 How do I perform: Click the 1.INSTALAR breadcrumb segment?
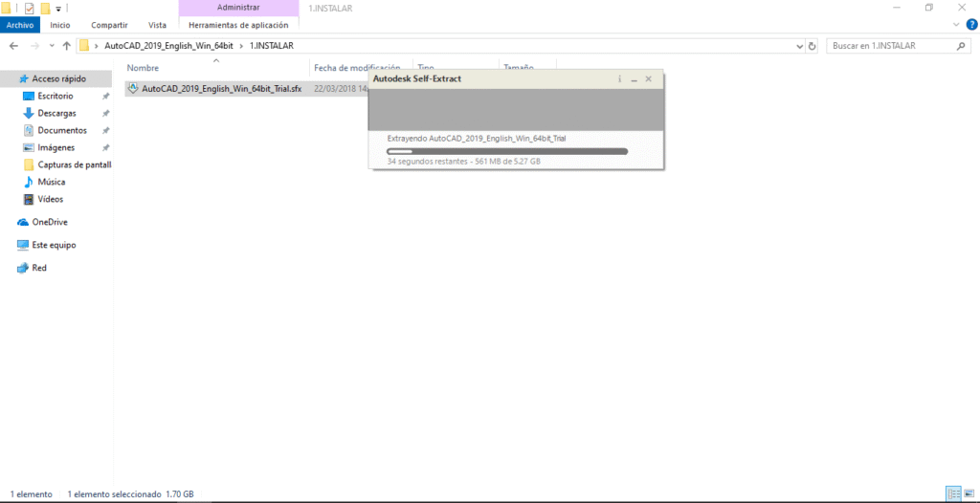coord(271,46)
